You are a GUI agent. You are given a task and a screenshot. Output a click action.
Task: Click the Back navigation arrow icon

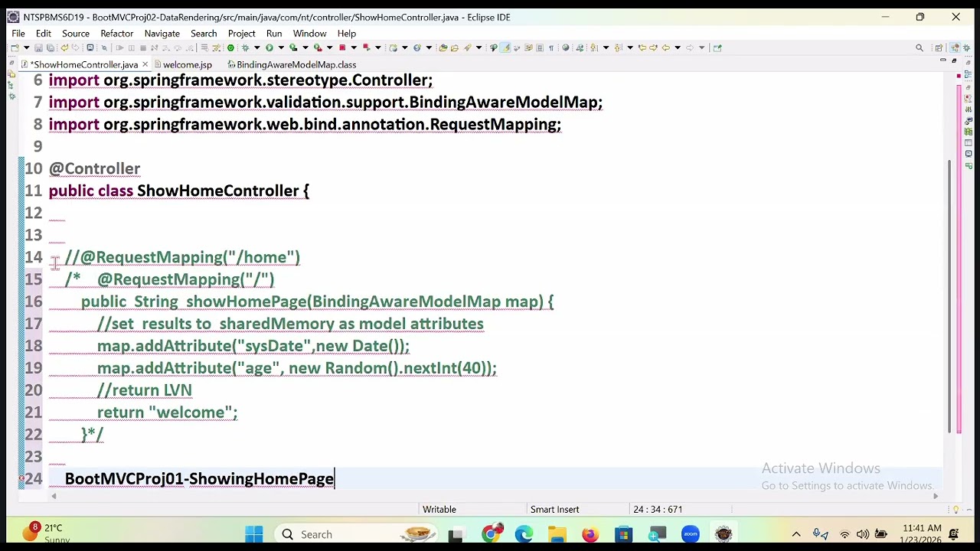[665, 47]
